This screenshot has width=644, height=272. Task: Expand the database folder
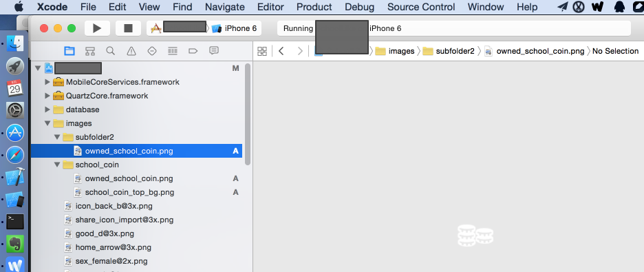click(x=47, y=109)
